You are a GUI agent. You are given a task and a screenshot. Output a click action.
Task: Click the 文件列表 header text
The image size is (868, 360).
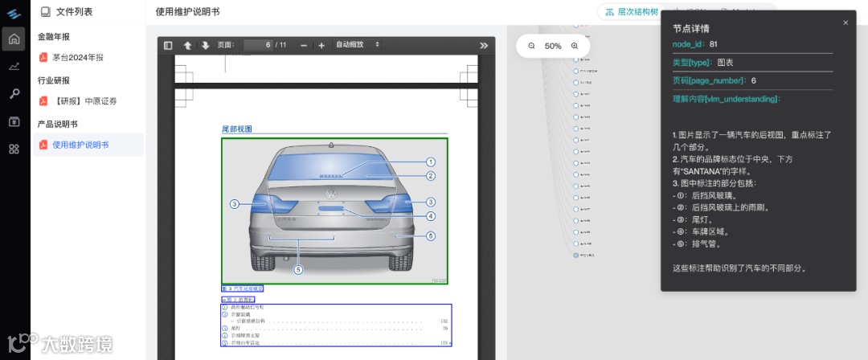74,11
